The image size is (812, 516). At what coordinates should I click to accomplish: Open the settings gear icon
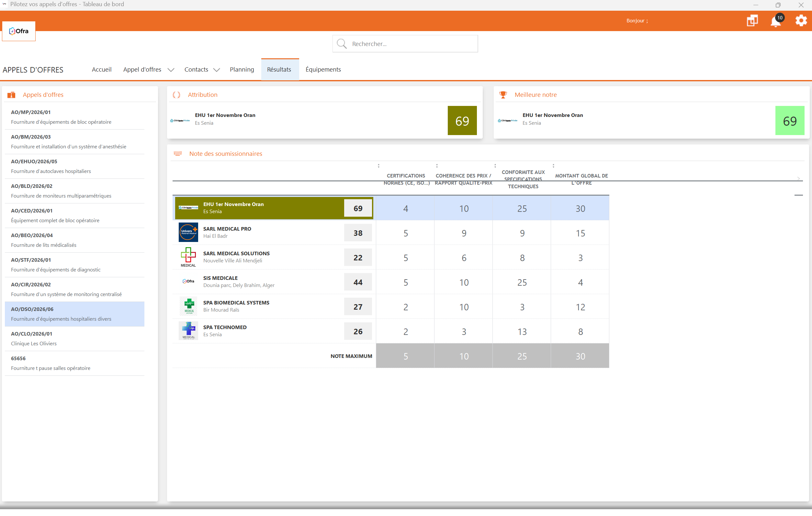[801, 21]
